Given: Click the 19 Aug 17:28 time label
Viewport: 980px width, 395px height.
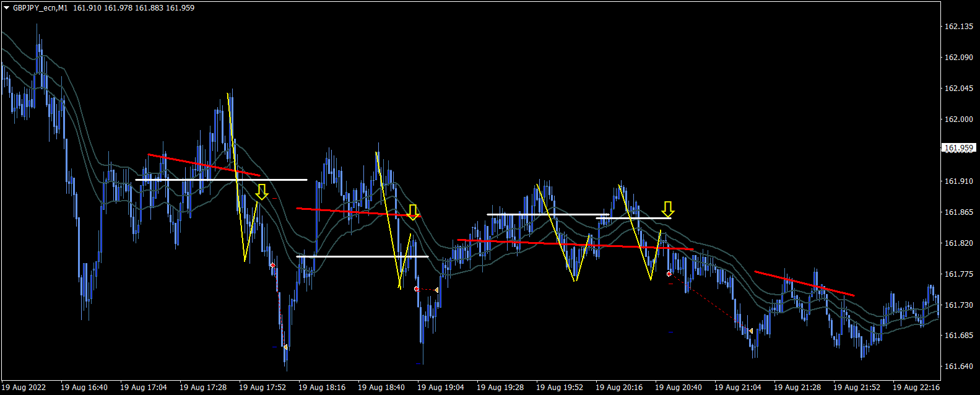Looking at the screenshot, I should tap(203, 388).
